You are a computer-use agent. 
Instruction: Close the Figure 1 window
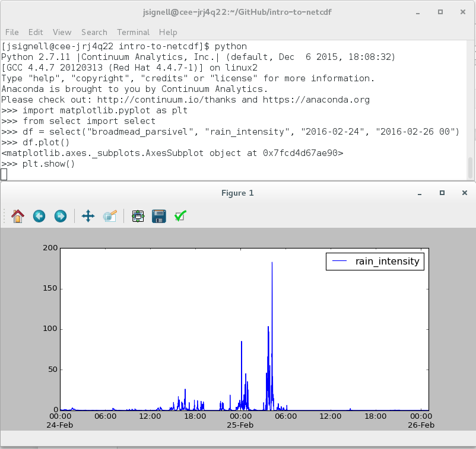click(x=465, y=193)
